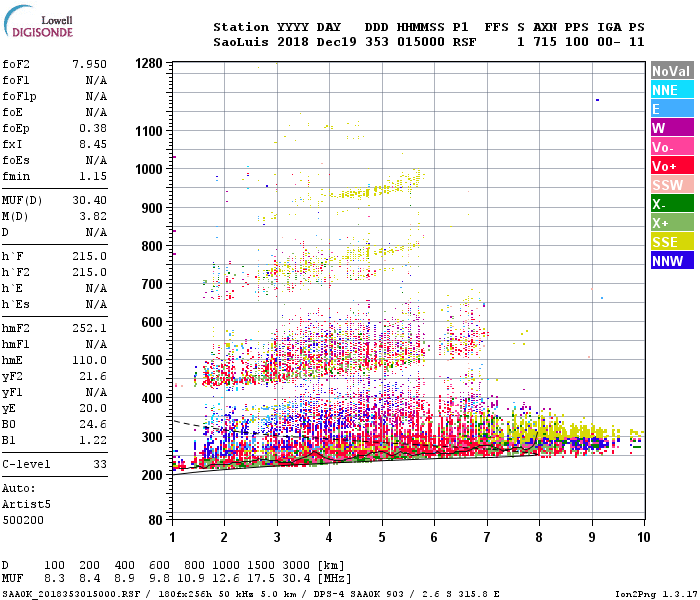The width and height of the screenshot is (700, 600).
Task: Select the W purple legend swatch
Action: tap(672, 128)
